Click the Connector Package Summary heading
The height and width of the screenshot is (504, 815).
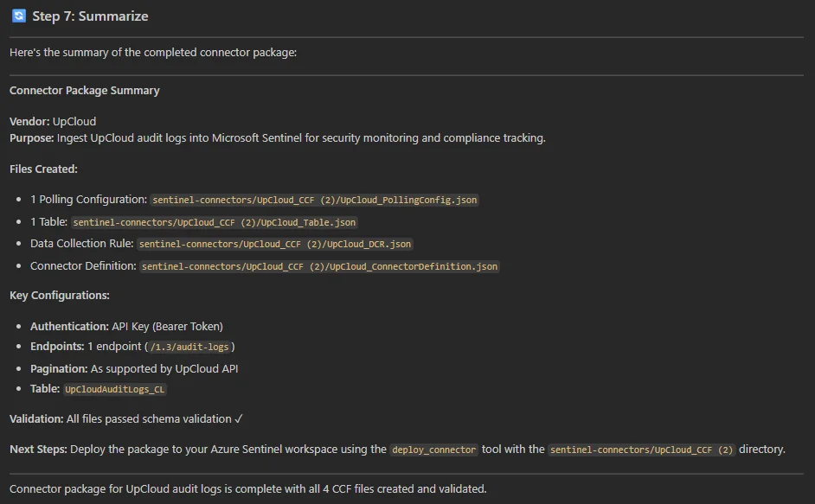(84, 90)
